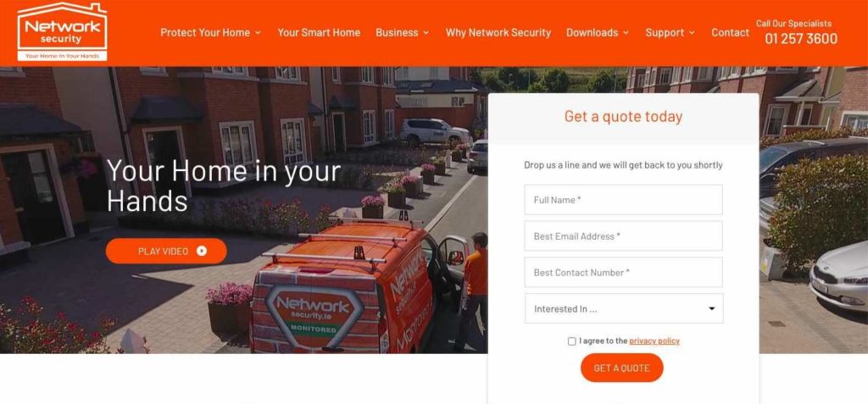Expand the Protect Your Home chevron

point(258,33)
